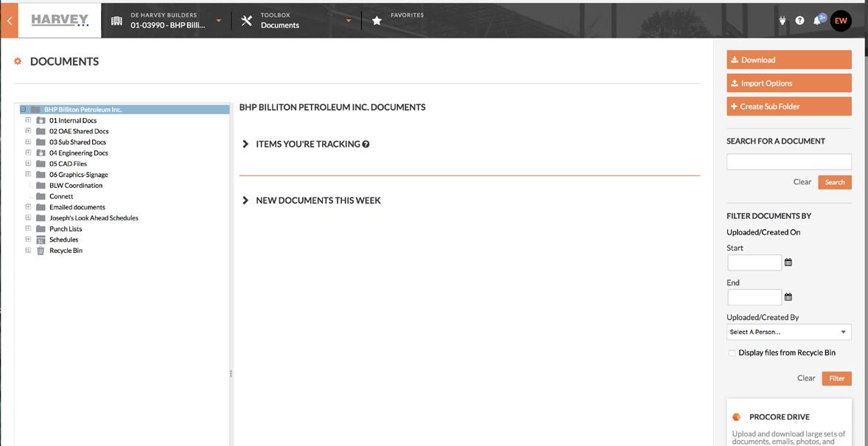This screenshot has width=868, height=446.
Task: Click the tree panel splitter handle
Action: tap(231, 374)
